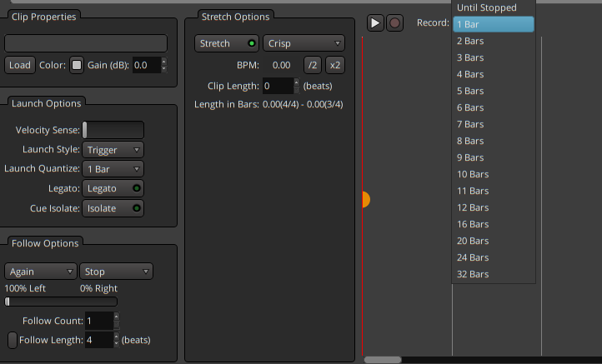Screen dimensions: 602x364
Task: Increase Follow Length with up arrow
Action: [x=117, y=336]
